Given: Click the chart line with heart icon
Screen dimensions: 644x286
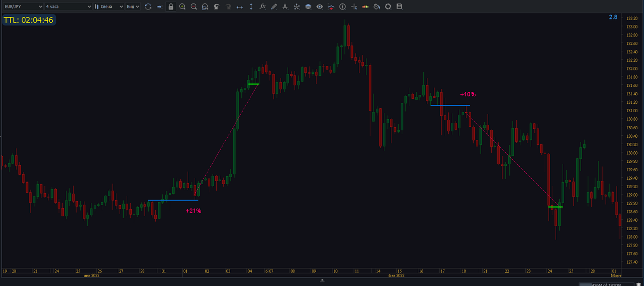Looking at the screenshot, I should (331, 6).
